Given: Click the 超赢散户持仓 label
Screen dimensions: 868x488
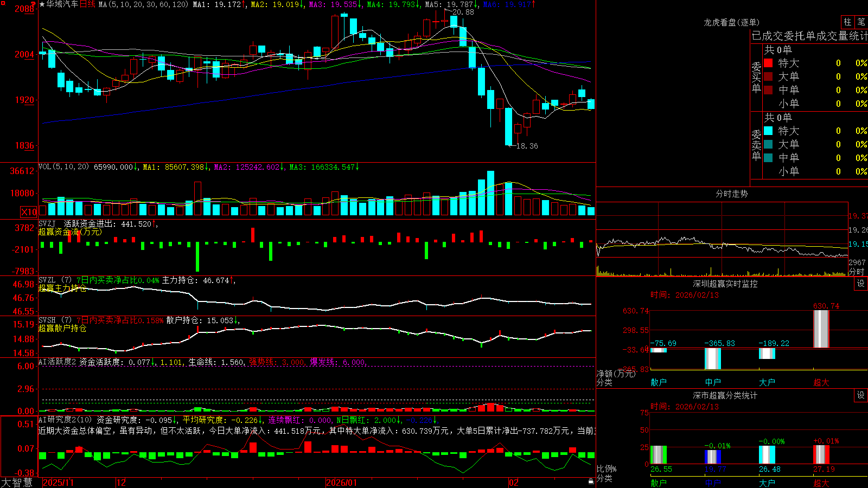Looking at the screenshot, I should coord(62,328).
